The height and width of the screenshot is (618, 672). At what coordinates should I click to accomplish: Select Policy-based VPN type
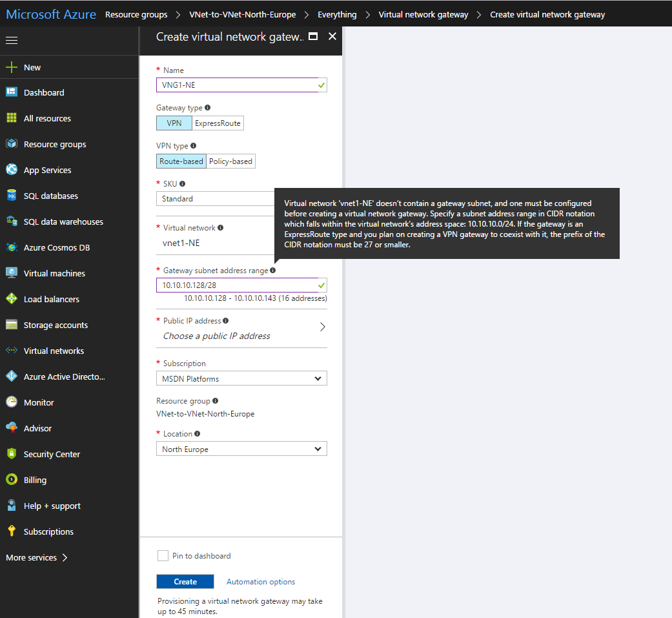pos(230,161)
